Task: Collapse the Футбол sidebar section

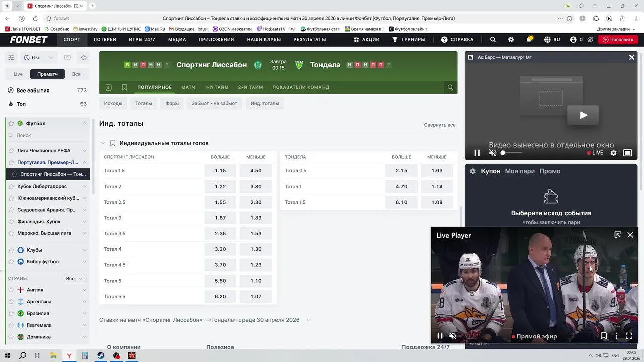Action: pyautogui.click(x=84, y=123)
